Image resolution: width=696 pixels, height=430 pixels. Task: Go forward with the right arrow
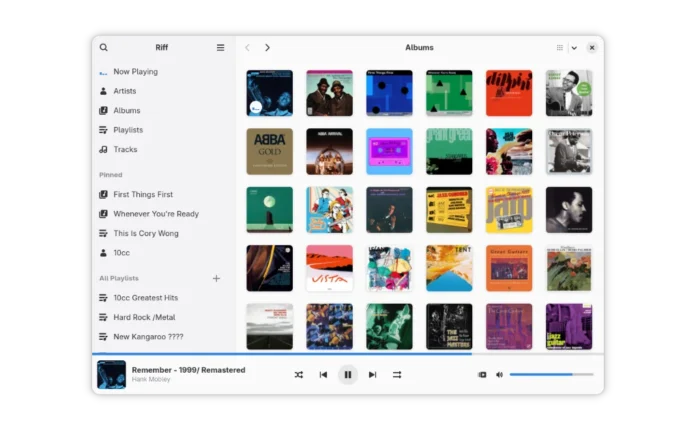(x=267, y=47)
